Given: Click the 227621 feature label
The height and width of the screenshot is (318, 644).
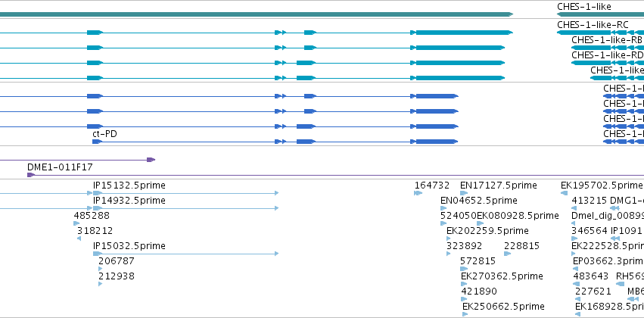Looking at the screenshot, I should tap(593, 291).
